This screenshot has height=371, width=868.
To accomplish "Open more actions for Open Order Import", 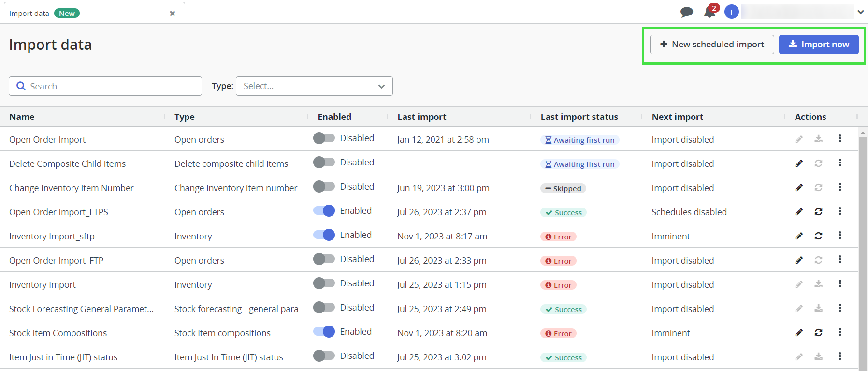I will coord(839,139).
